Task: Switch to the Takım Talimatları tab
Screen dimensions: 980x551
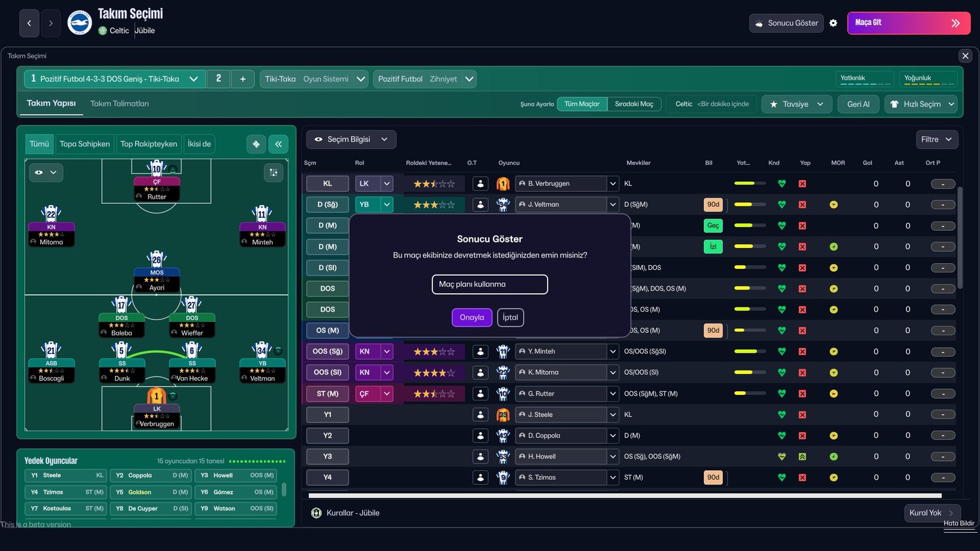Action: (x=119, y=103)
